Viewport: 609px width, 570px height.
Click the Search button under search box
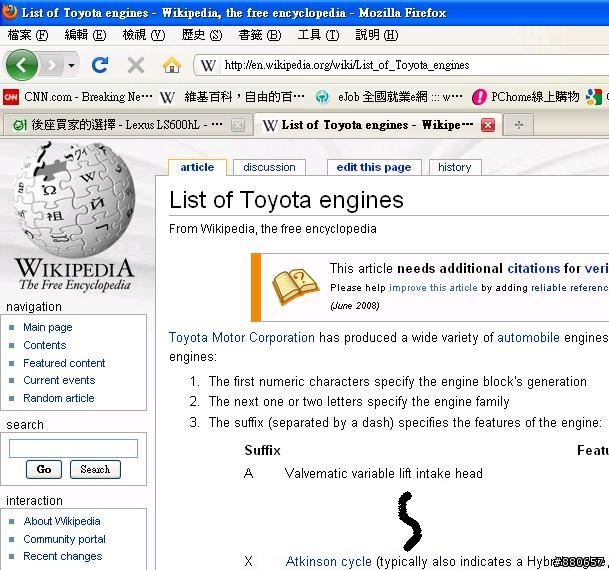[95, 469]
